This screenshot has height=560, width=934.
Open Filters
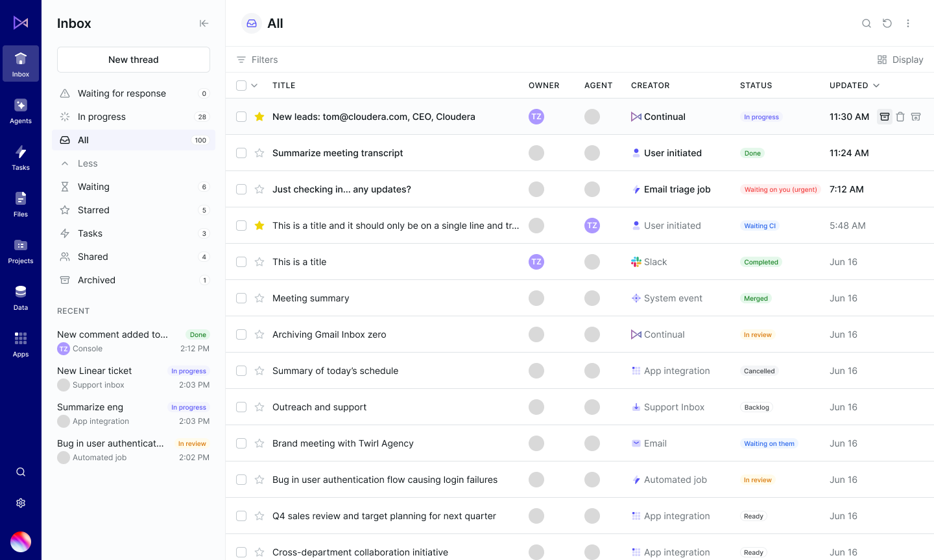257,60
